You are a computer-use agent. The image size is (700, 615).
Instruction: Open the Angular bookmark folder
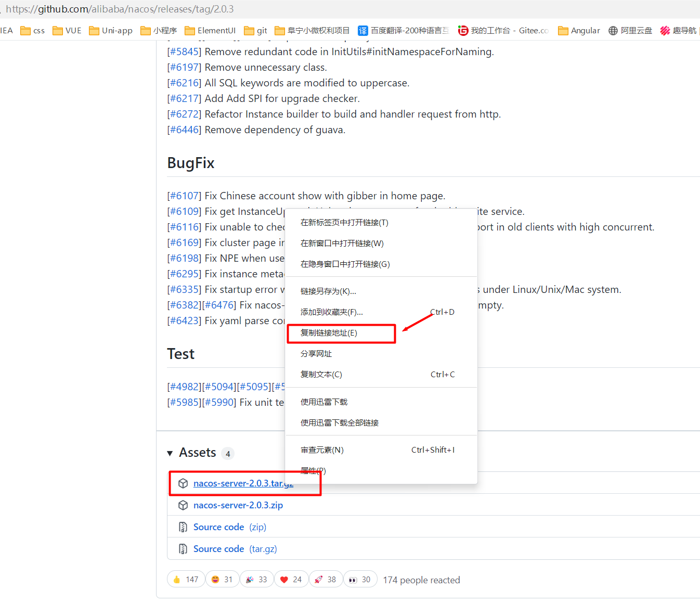[x=579, y=31]
